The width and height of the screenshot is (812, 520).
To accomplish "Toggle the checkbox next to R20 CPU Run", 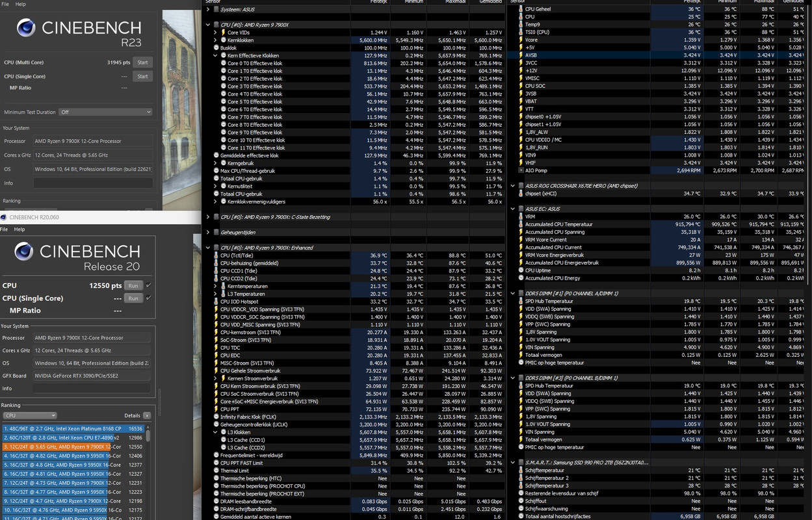I will (x=148, y=285).
